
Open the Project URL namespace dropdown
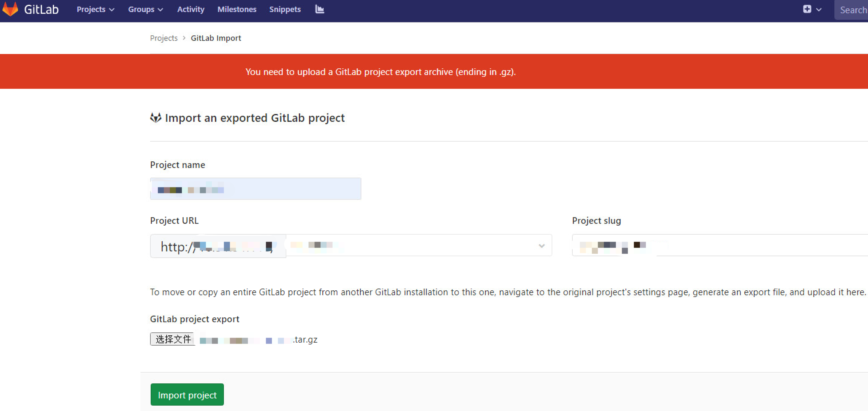[418, 245]
